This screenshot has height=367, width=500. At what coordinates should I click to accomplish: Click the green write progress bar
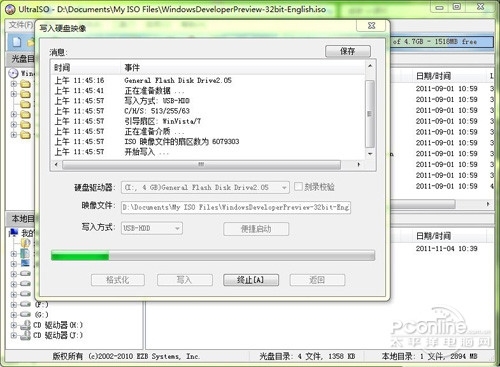(x=213, y=256)
